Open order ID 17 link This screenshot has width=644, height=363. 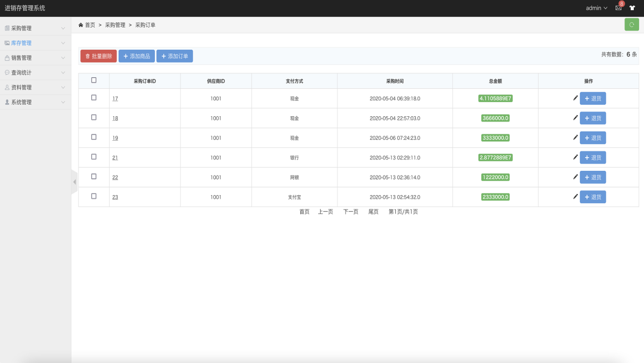(x=115, y=98)
